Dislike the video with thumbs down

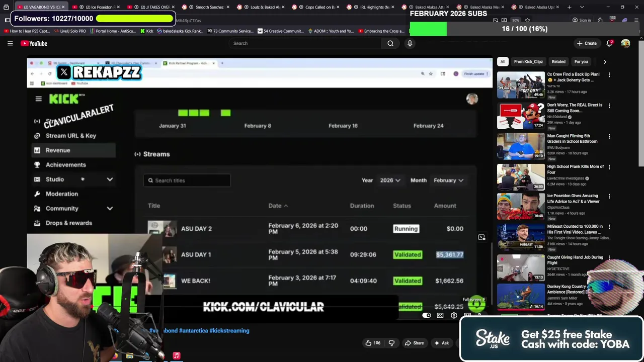pyautogui.click(x=391, y=343)
